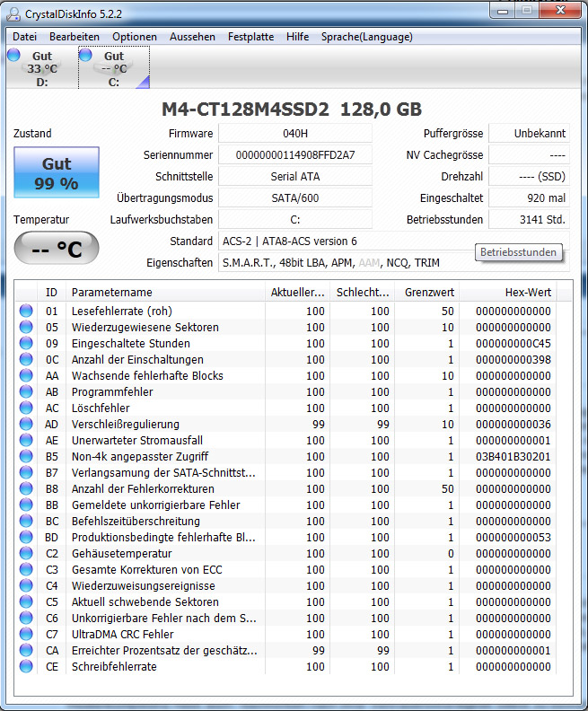
Task: Open the Bearbeiten menu
Action: pos(75,37)
